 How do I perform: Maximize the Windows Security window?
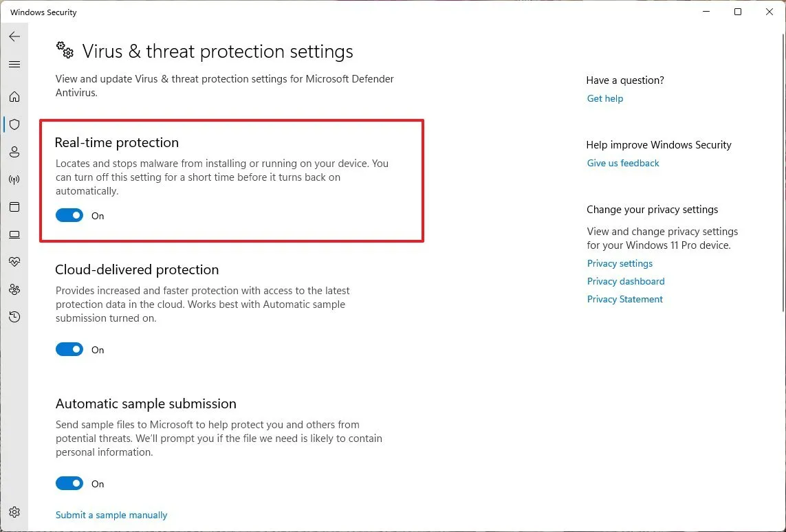tap(738, 12)
